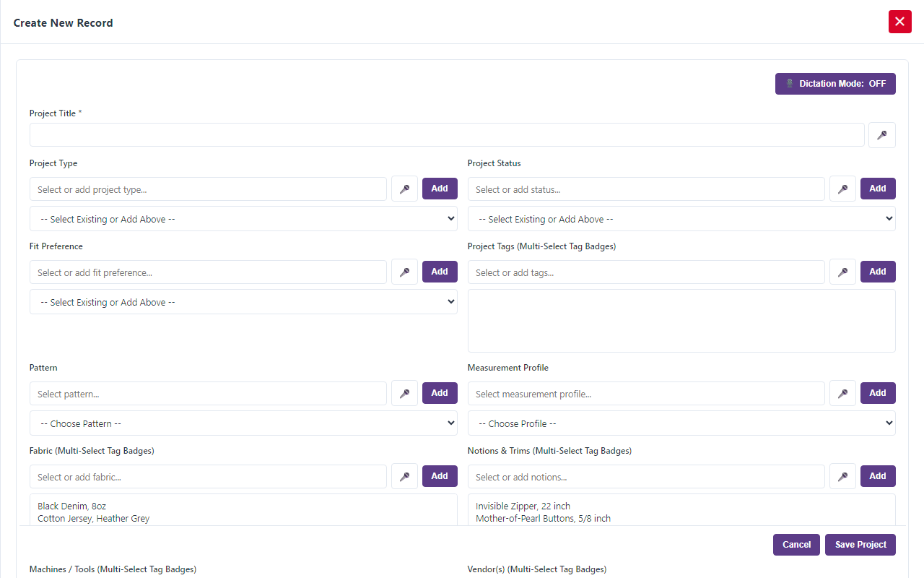
Task: Click Add button for Project Tags
Action: tap(878, 272)
